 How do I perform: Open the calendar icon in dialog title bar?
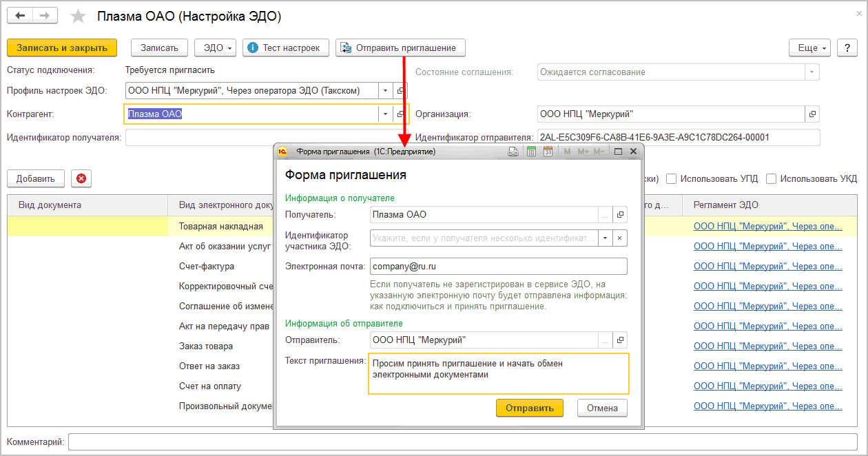pyautogui.click(x=548, y=152)
